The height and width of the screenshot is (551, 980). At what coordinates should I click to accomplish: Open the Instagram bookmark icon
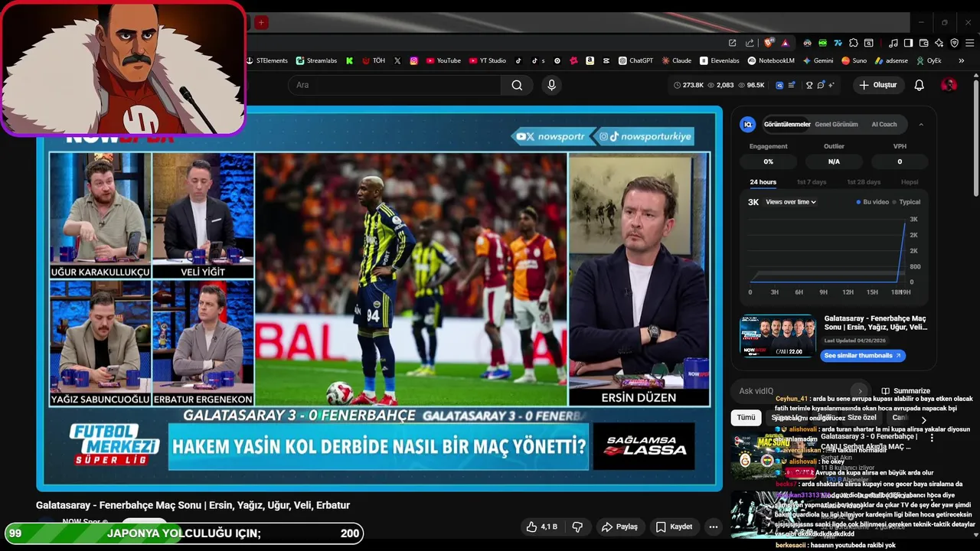point(414,60)
